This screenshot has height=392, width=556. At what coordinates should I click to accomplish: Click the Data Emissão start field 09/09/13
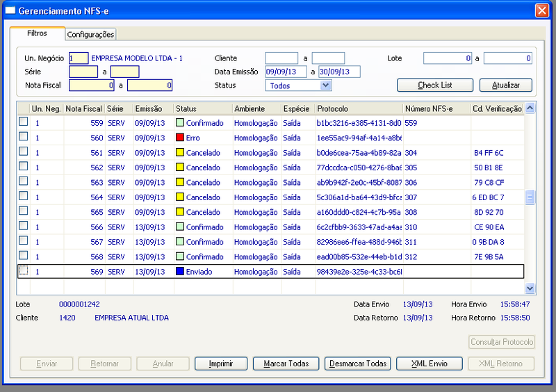click(x=286, y=72)
